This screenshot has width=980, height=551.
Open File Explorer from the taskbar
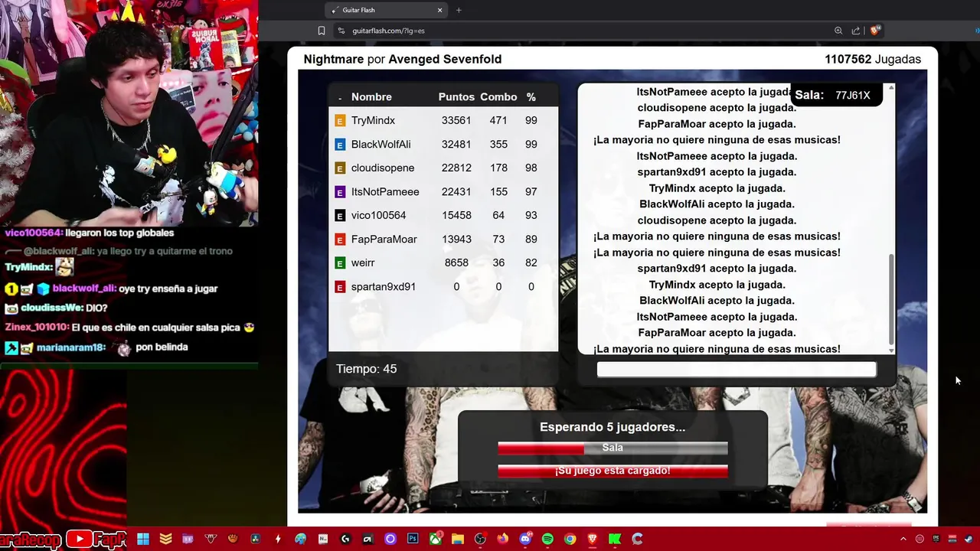457,539
